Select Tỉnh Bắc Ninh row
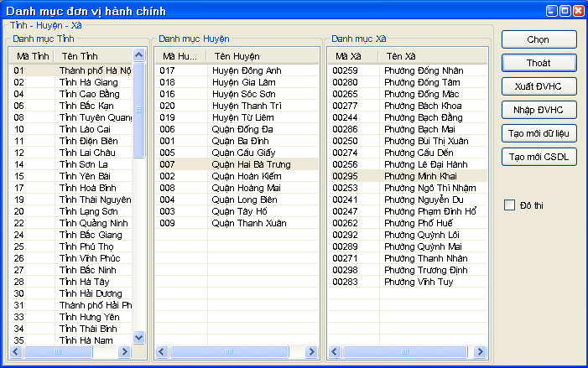This screenshot has width=588, height=368. [70, 270]
